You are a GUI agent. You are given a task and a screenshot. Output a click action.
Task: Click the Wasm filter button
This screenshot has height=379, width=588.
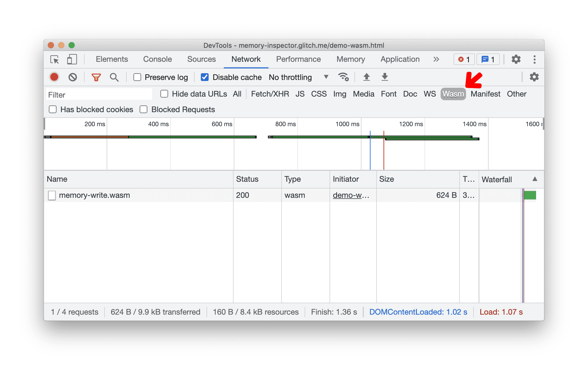pos(453,94)
